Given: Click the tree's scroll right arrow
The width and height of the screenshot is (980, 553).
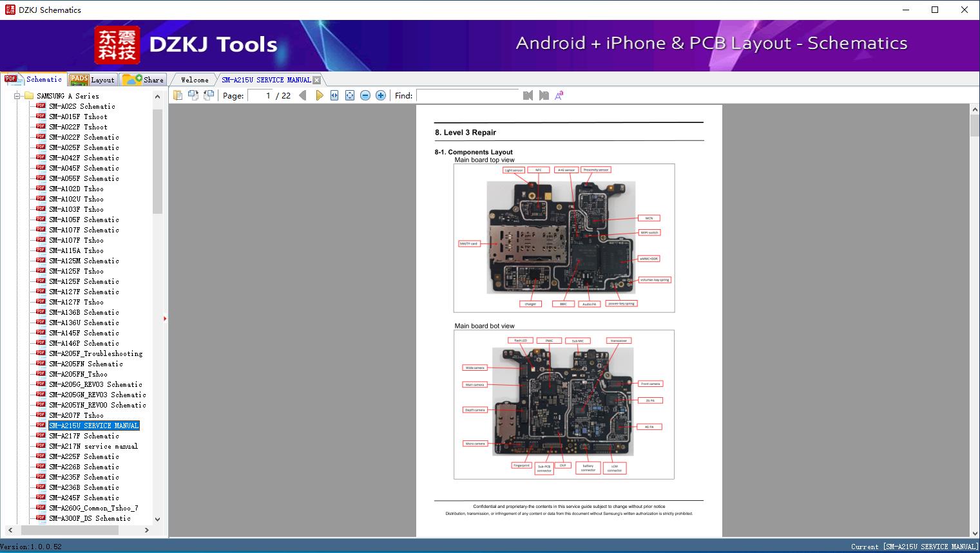Looking at the screenshot, I should pyautogui.click(x=146, y=530).
